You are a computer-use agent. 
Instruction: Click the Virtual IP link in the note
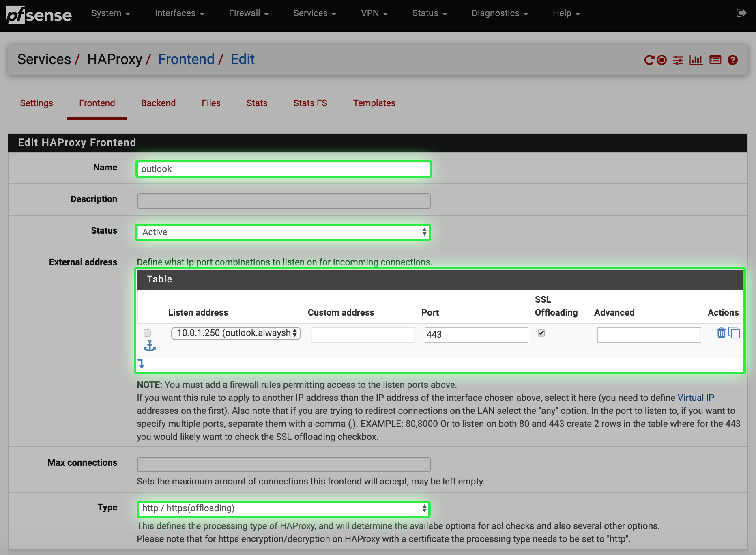click(696, 398)
